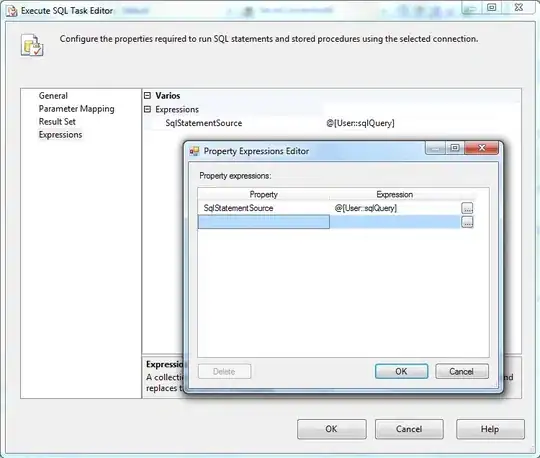Open the General page in the left list
540x458 pixels.
click(53, 96)
